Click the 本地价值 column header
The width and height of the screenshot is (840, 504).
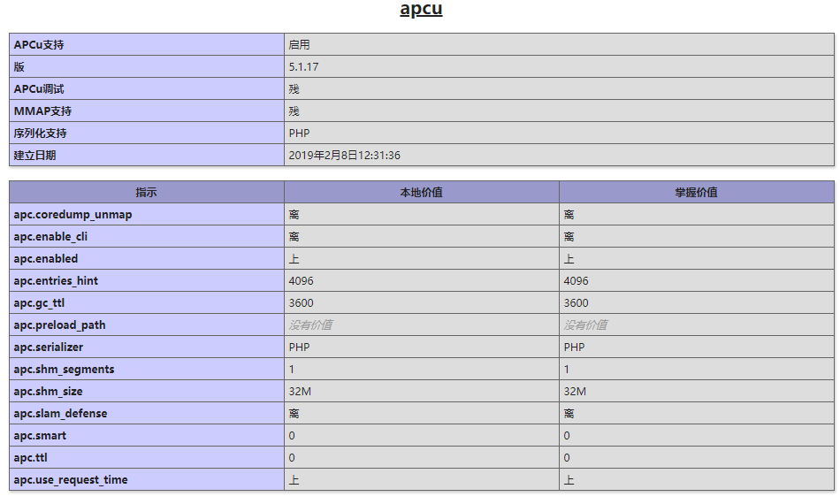point(422,192)
